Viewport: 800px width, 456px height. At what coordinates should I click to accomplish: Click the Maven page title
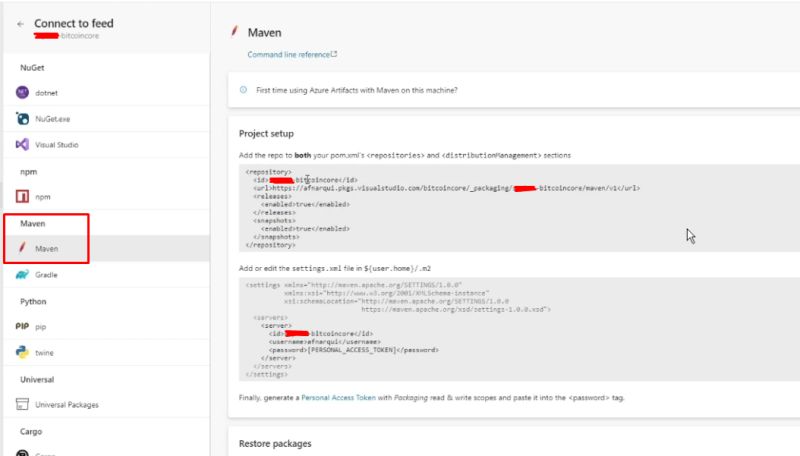(x=264, y=33)
